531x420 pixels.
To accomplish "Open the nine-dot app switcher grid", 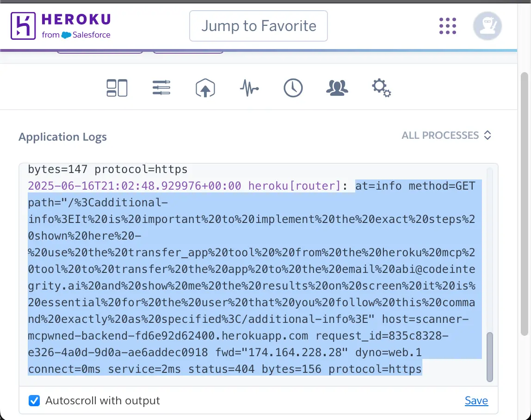I will 447,26.
